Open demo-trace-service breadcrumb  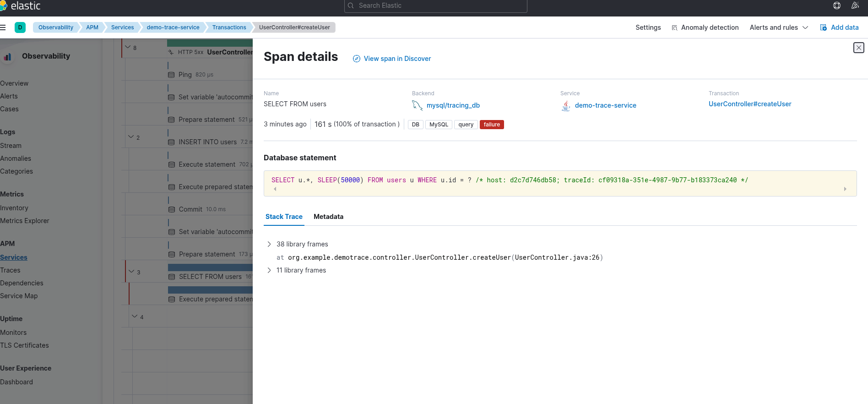[x=173, y=27]
